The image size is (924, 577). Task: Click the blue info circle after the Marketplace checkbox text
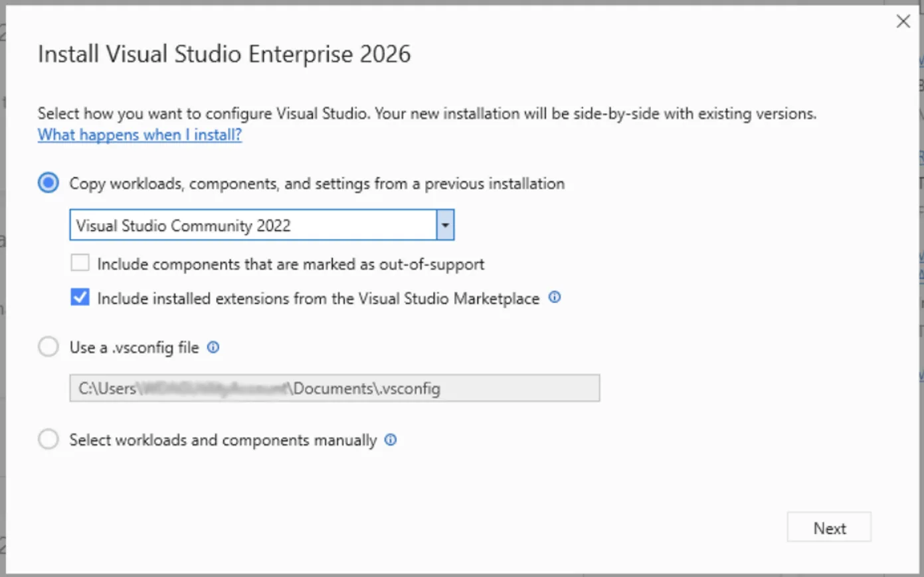555,297
